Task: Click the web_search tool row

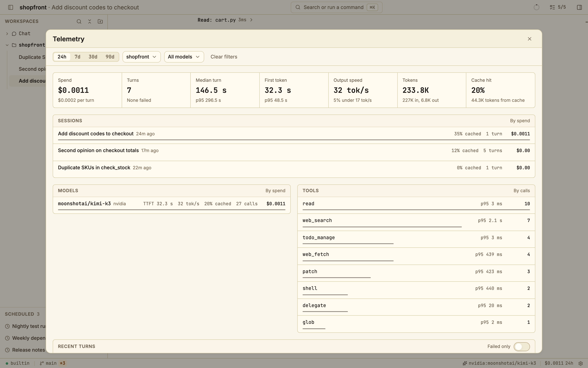Action: pyautogui.click(x=416, y=222)
